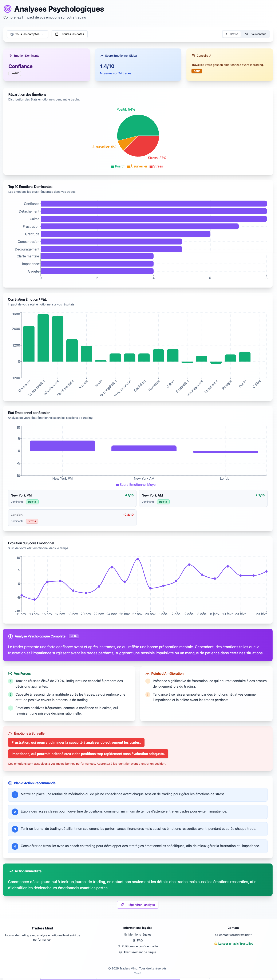Click the New York PM session bar

(62, 446)
